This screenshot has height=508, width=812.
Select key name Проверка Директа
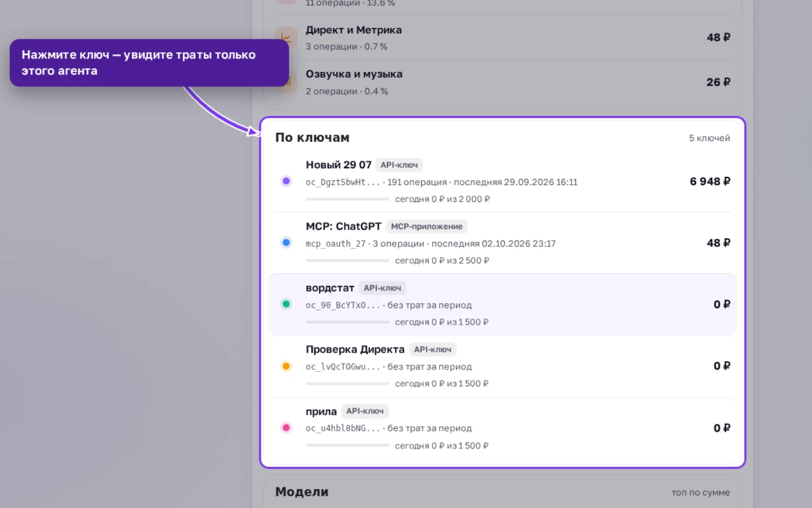[355, 349]
